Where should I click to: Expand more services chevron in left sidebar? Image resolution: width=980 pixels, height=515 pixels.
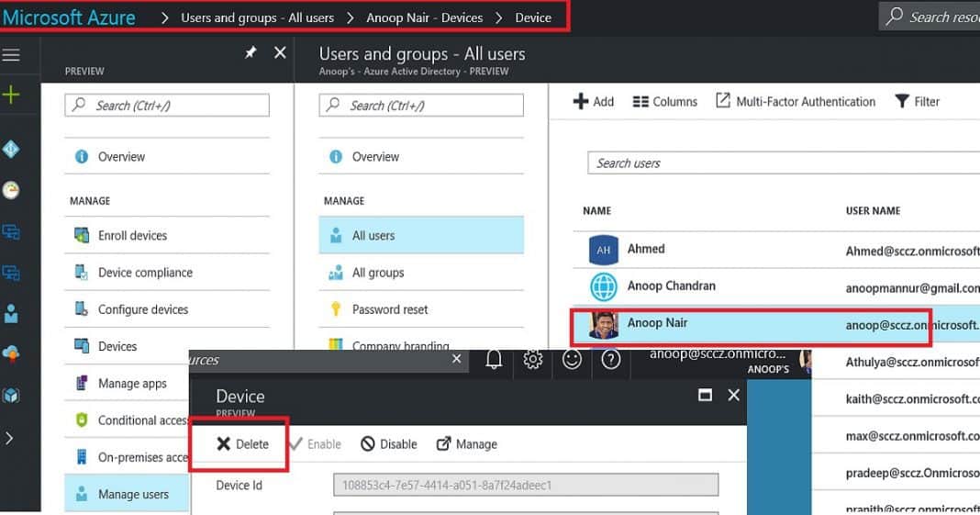click(x=10, y=438)
